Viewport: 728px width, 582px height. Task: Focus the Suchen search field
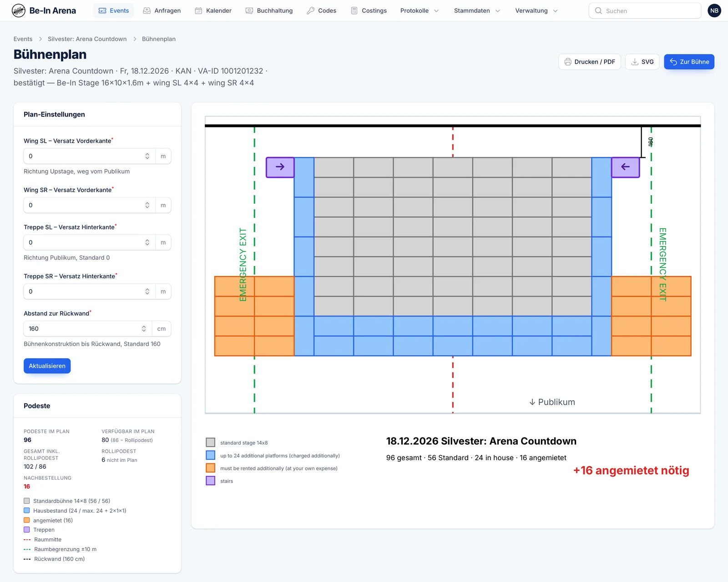[x=645, y=10]
